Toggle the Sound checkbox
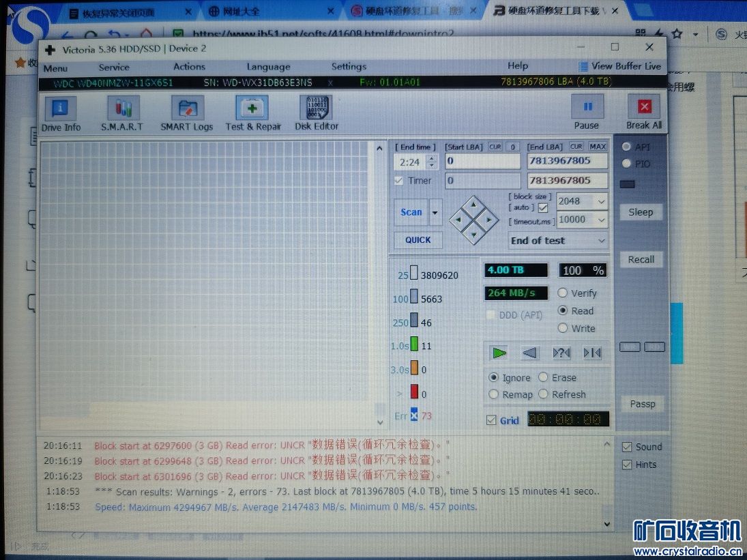Viewport: 747px width, 560px height. point(627,447)
